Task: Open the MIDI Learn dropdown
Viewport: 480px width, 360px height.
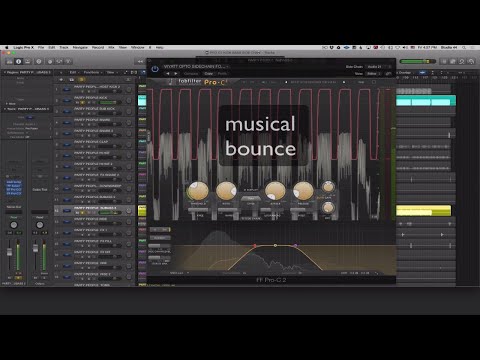Action: tap(180, 273)
